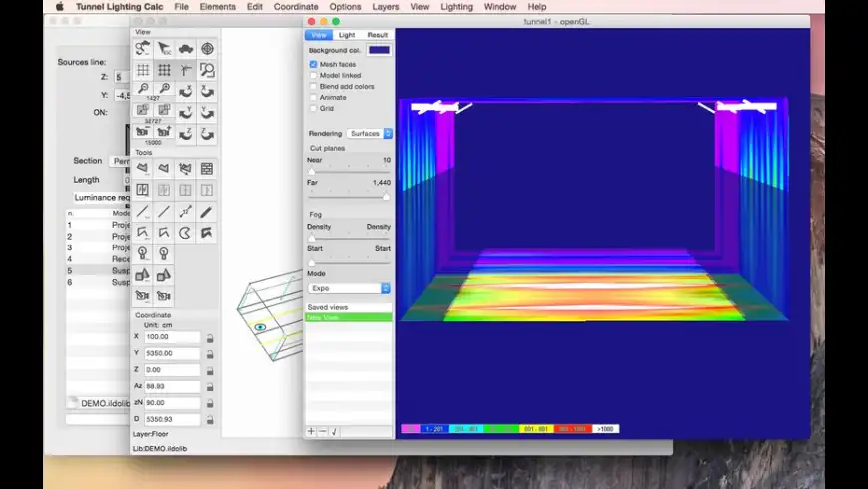Select the second lamp bulb tool
Screen dimensions: 868x489
pos(164,254)
